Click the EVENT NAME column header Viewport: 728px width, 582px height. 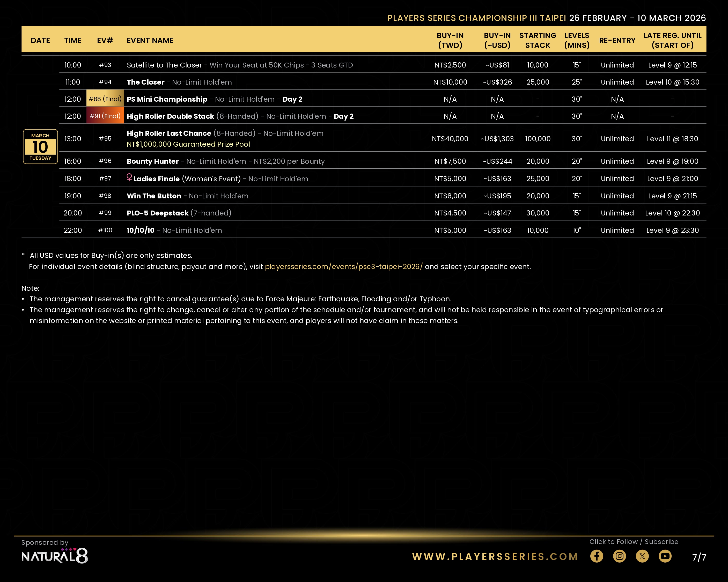150,41
